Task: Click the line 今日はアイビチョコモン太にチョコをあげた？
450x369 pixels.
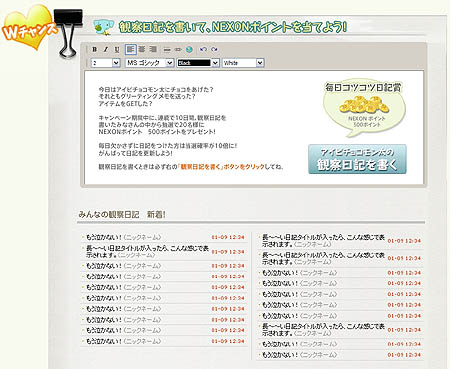Action: click(x=156, y=89)
